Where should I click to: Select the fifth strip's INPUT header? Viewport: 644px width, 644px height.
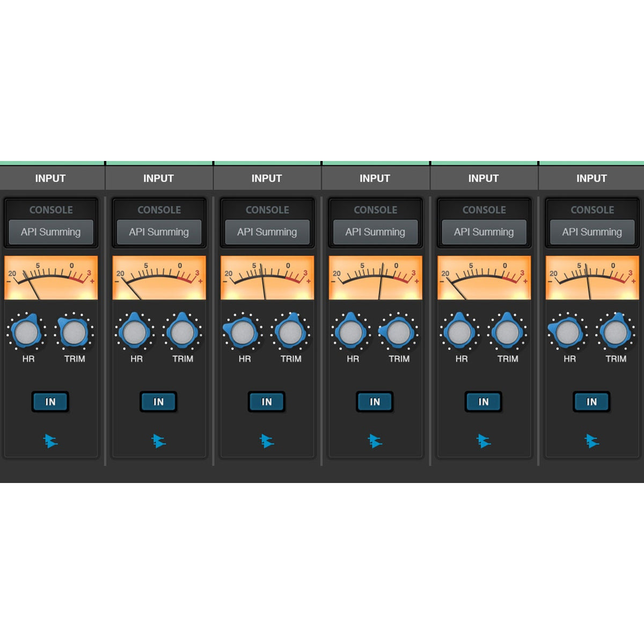484,178
